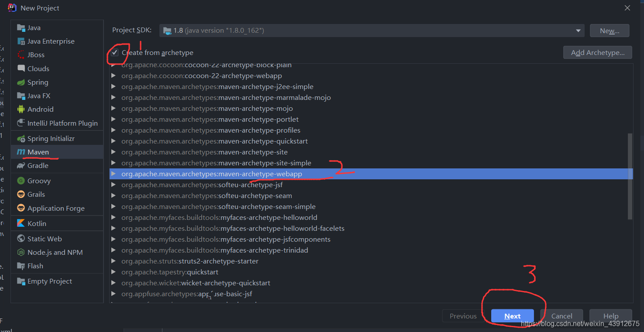Select maven-archetype-profiles row
Viewport: 644px width, 332px height.
tap(371, 130)
